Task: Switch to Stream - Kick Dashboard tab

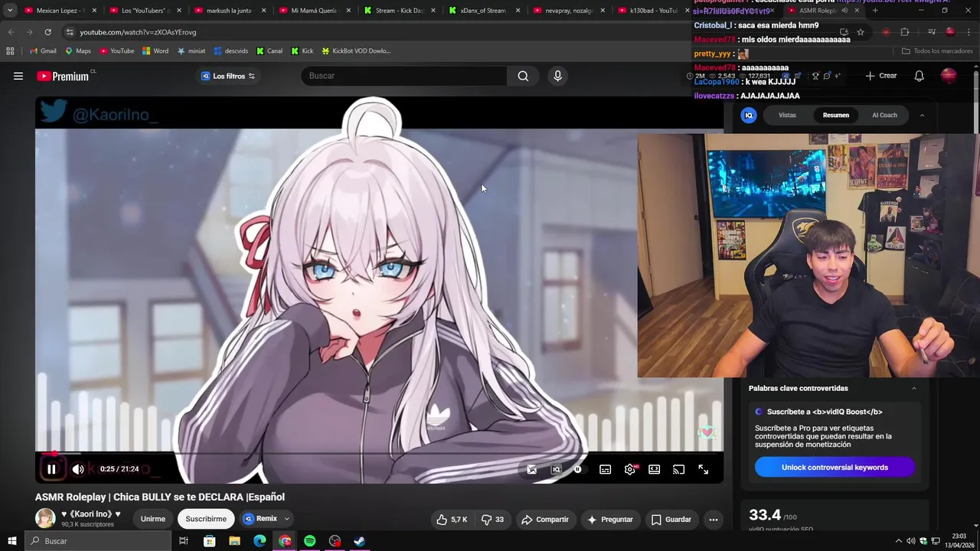Action: pos(398,11)
